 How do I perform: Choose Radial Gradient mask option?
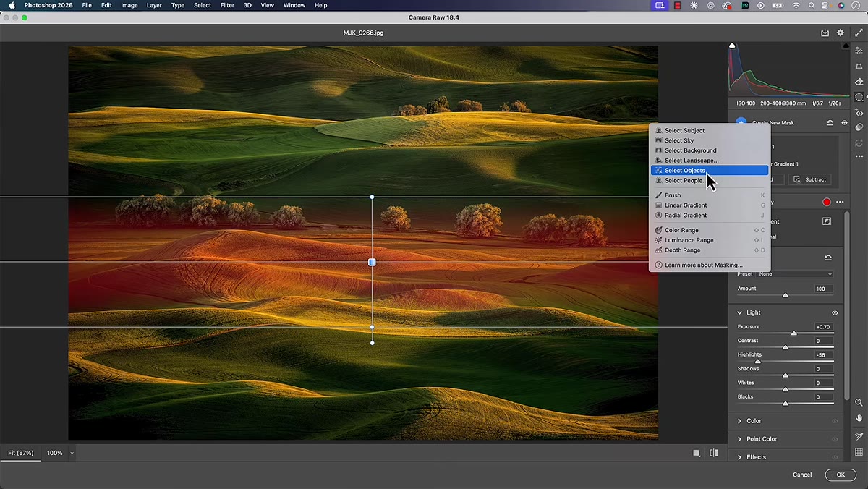coord(710,216)
